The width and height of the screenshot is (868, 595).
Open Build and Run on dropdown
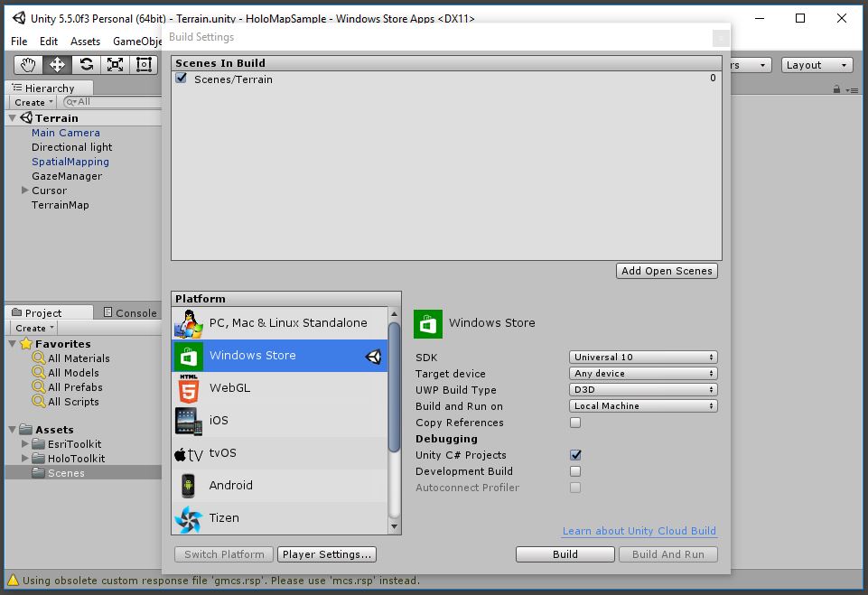[x=643, y=405]
